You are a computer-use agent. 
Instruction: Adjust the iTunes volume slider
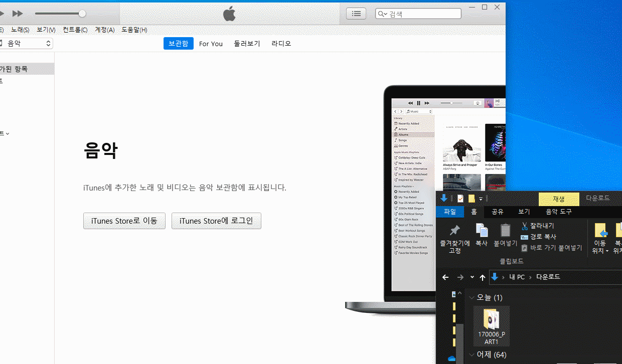(60, 14)
